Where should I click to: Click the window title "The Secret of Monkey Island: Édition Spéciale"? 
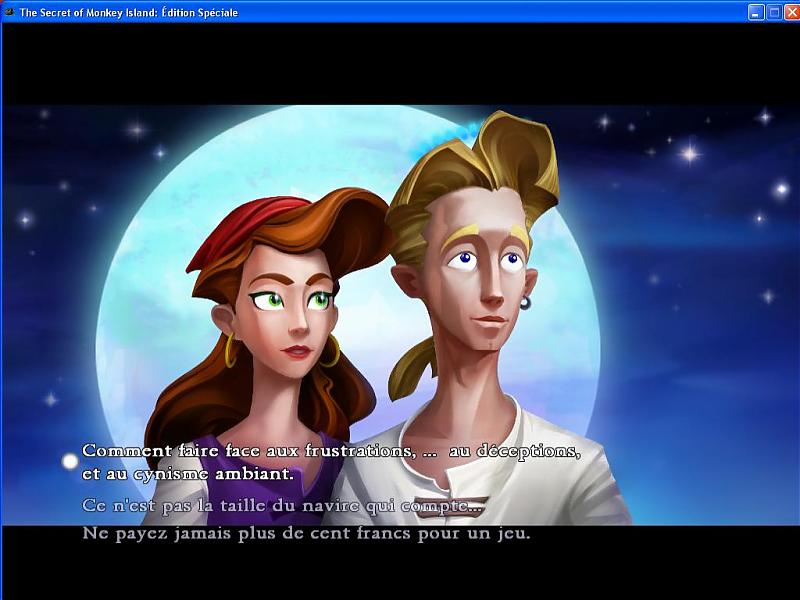click(129, 12)
